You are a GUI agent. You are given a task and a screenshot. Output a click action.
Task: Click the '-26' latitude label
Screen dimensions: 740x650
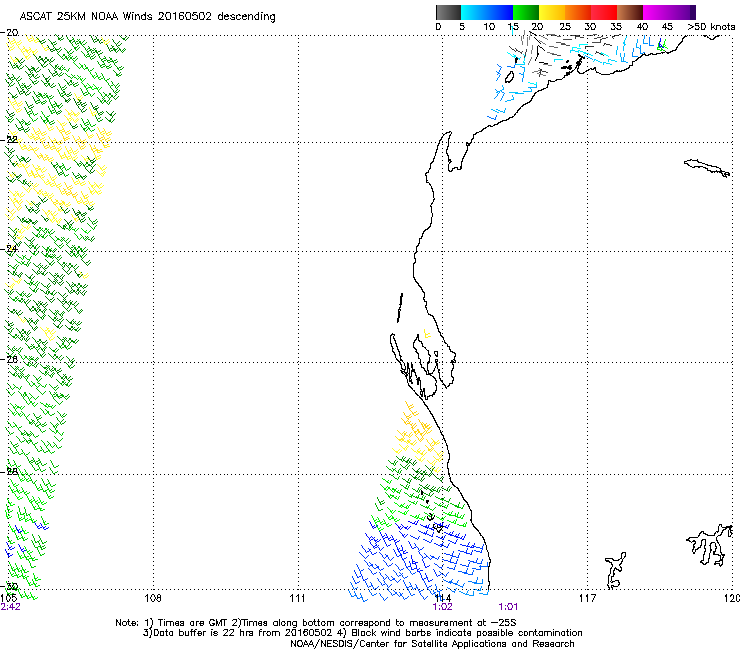(9, 359)
